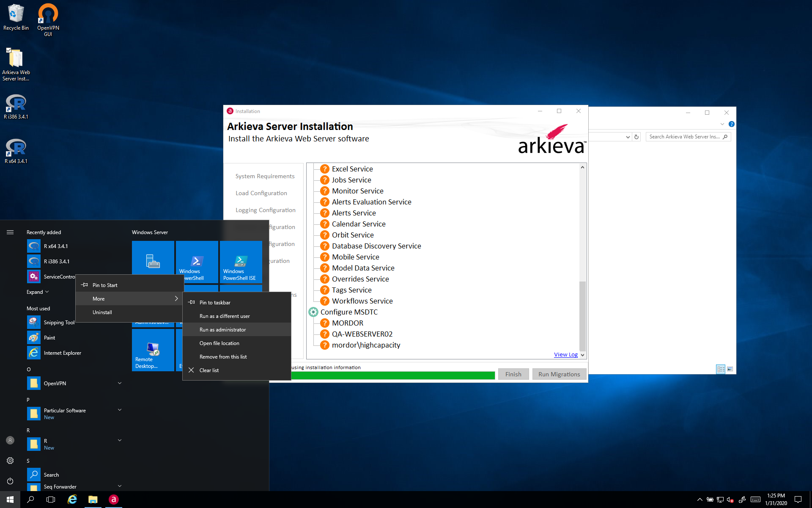Open Remote Desktop tile in Start menu
The image size is (812, 508).
coord(153,350)
